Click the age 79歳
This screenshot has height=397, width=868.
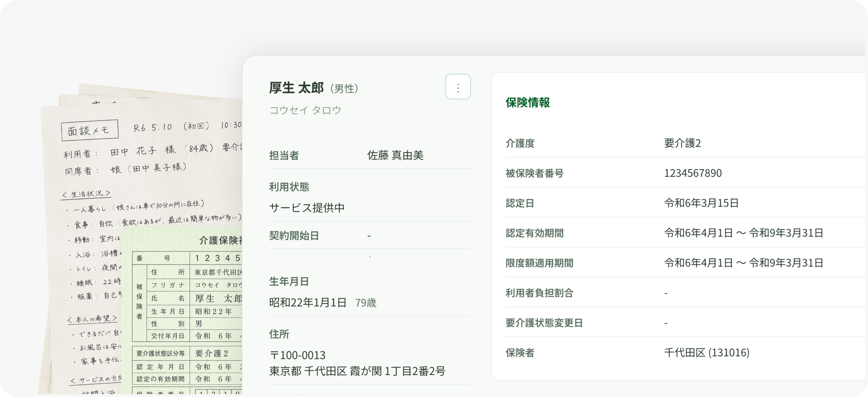tap(366, 303)
